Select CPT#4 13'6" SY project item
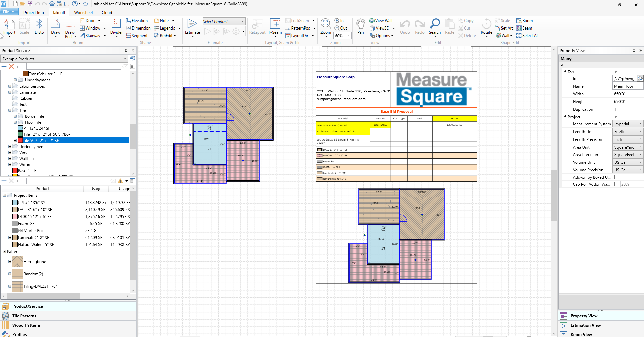 32,203
